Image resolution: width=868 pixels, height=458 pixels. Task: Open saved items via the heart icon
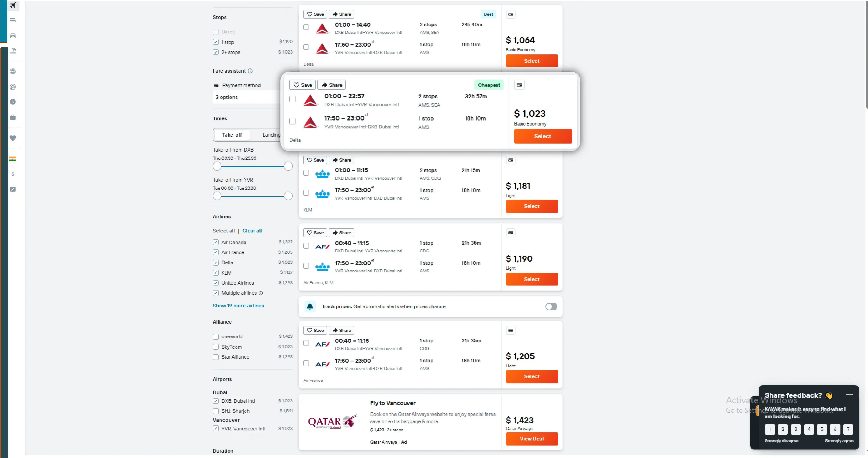[x=13, y=138]
